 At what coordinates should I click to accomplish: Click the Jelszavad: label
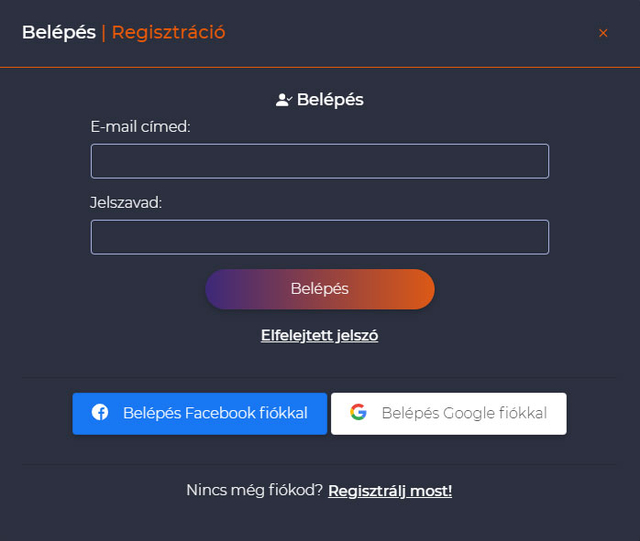[126, 203]
